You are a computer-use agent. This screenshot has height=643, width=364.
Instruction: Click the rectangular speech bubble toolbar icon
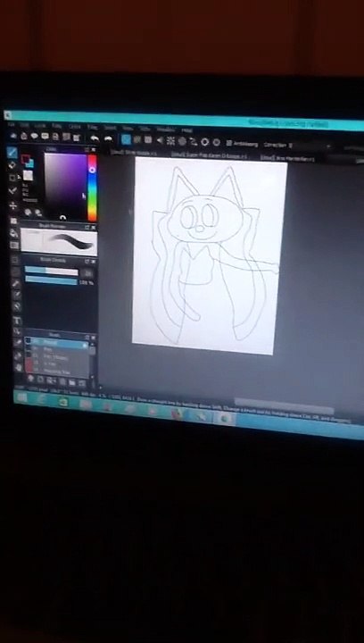tap(45, 136)
